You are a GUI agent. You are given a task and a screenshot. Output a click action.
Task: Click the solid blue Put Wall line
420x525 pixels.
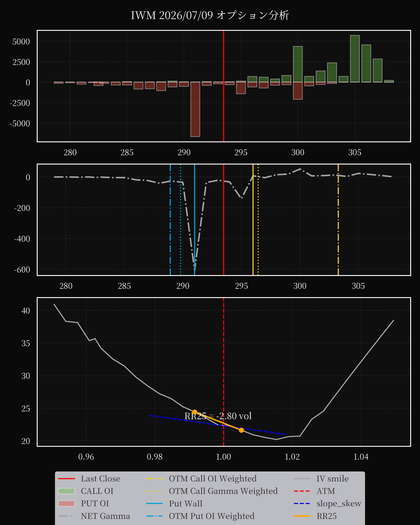pos(195,220)
